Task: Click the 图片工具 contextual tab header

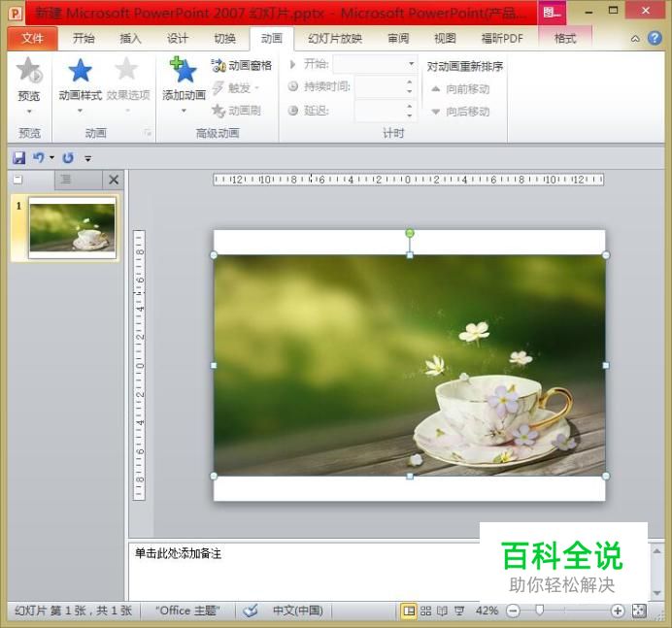Action: (552, 13)
